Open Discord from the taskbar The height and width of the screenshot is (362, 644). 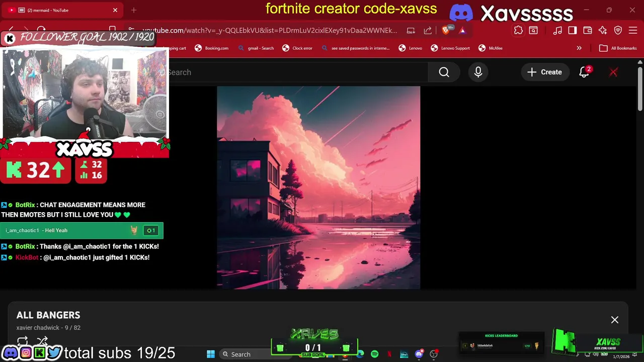[x=419, y=354]
